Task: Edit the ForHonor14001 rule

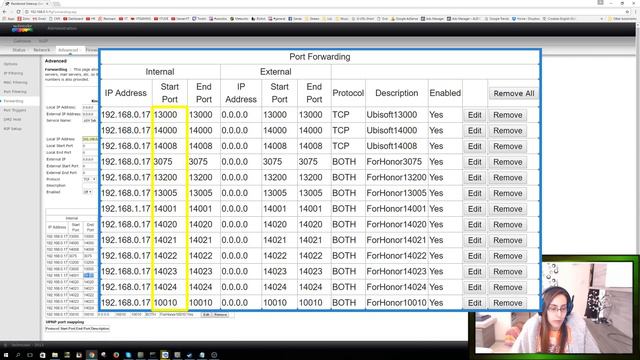Action: coord(474,209)
